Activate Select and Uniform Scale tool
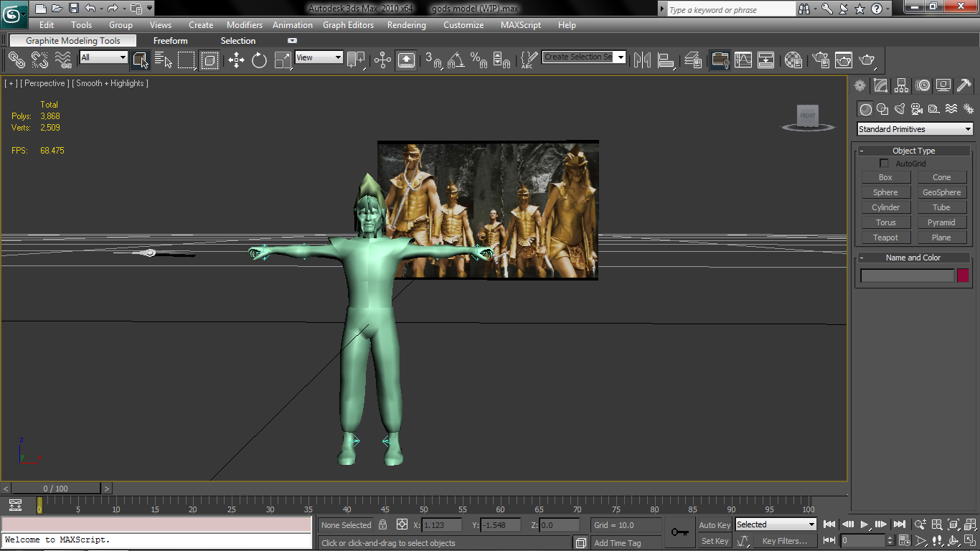The width and height of the screenshot is (980, 551). pyautogui.click(x=283, y=60)
